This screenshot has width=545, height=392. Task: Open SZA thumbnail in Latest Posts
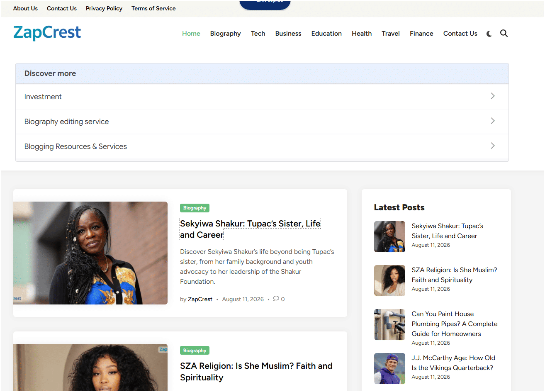coord(389,280)
